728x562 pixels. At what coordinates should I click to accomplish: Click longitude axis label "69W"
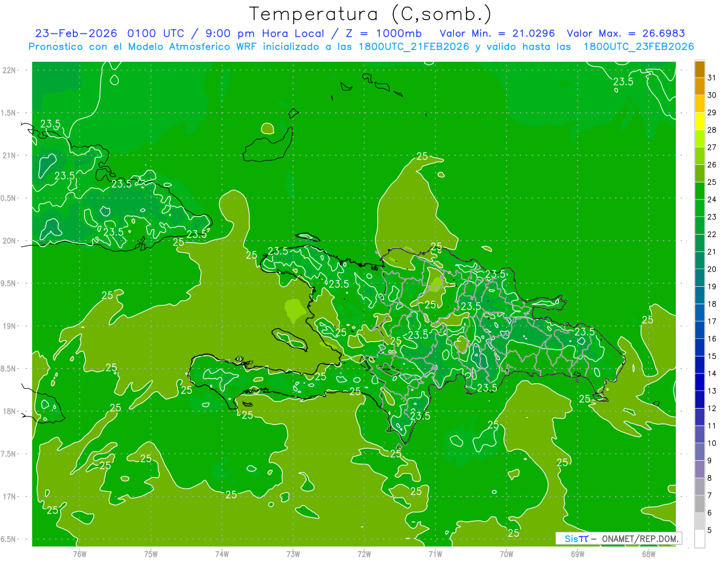coord(578,554)
